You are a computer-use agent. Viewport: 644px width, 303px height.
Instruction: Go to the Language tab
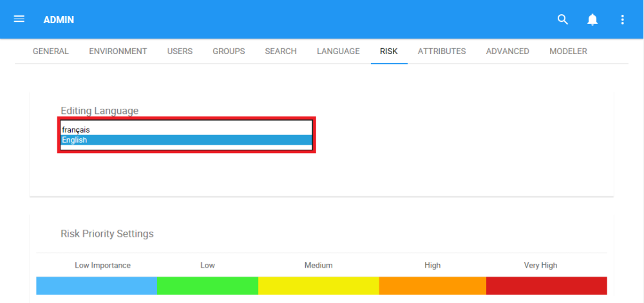pos(338,51)
